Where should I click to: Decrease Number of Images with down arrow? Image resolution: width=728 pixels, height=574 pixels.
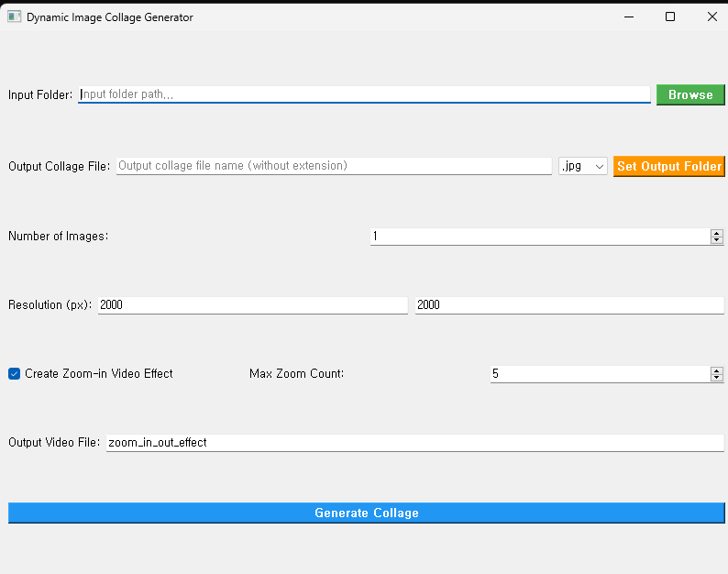[717, 240]
